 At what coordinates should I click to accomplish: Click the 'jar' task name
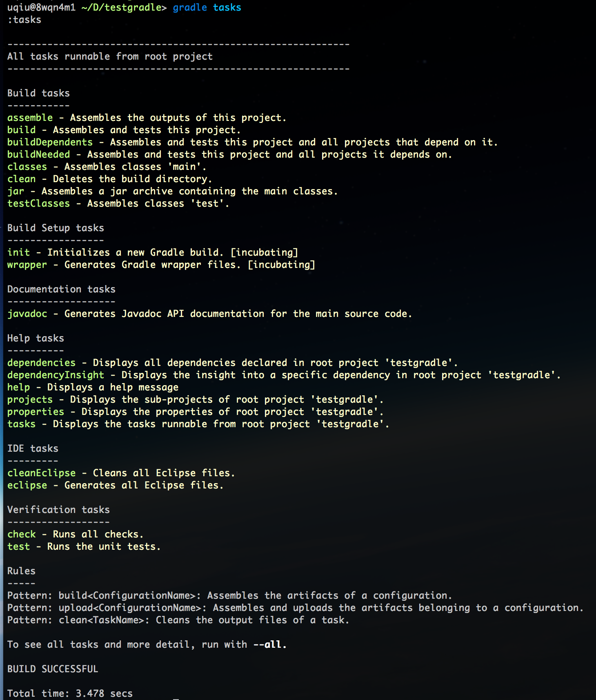pyautogui.click(x=16, y=191)
